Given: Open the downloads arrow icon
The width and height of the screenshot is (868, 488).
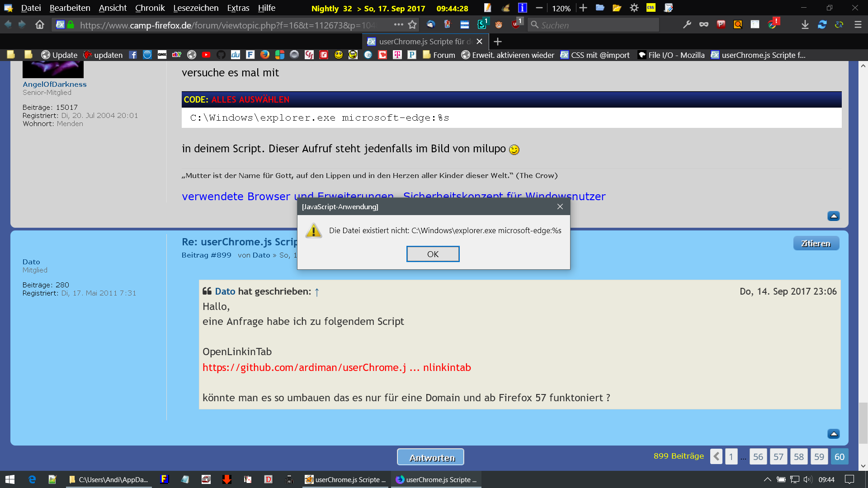Looking at the screenshot, I should point(805,25).
